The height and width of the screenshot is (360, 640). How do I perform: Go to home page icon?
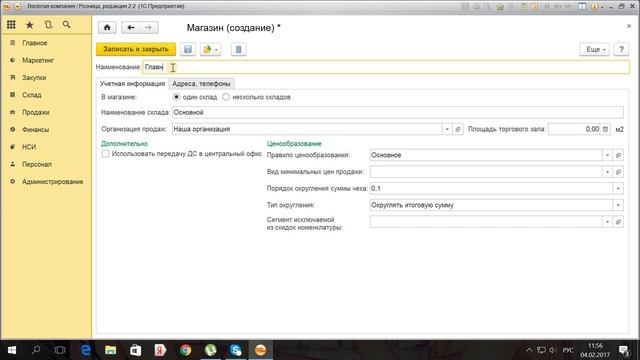click(x=107, y=27)
